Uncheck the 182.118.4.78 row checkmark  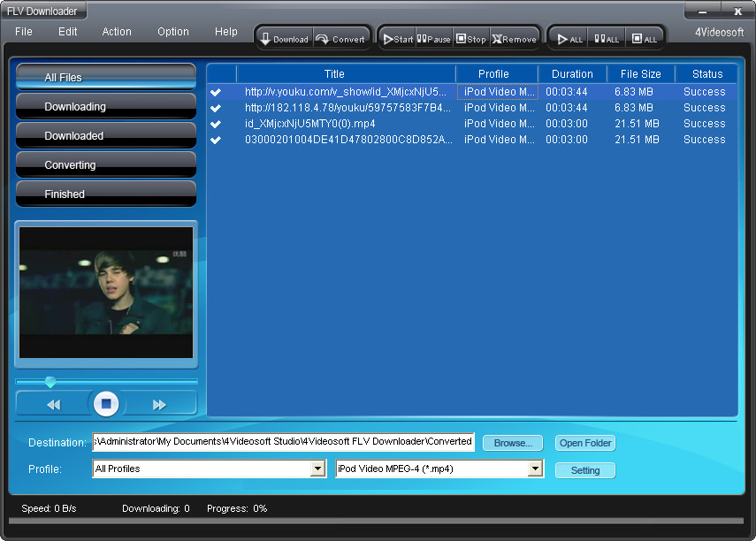point(216,108)
